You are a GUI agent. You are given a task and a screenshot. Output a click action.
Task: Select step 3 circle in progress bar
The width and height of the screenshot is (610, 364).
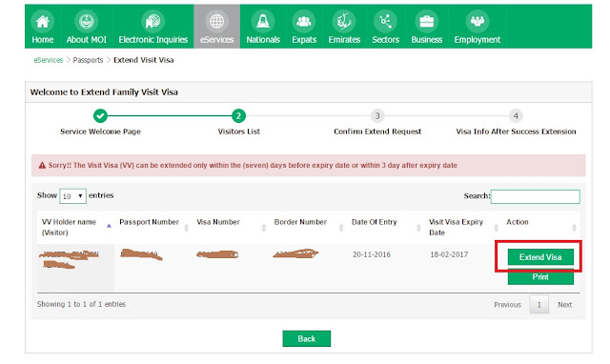pos(377,116)
